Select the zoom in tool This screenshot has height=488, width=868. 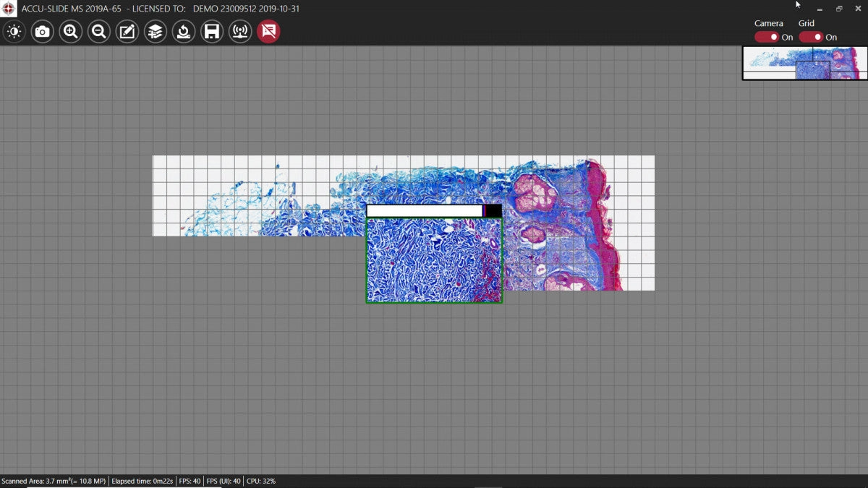point(70,31)
